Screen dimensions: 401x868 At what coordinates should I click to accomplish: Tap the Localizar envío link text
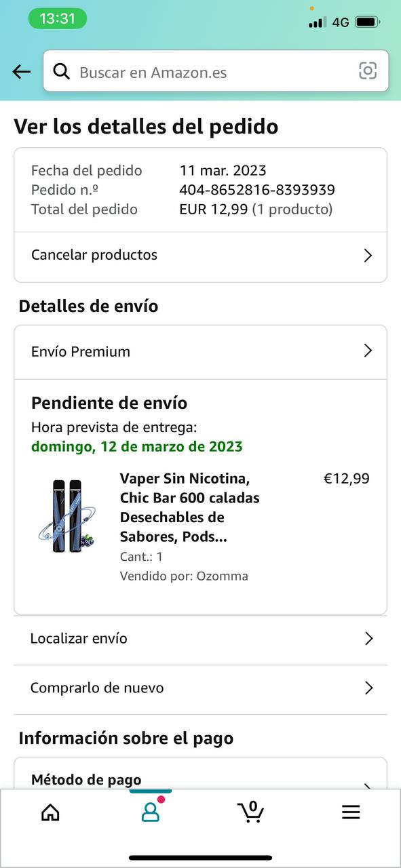79,638
